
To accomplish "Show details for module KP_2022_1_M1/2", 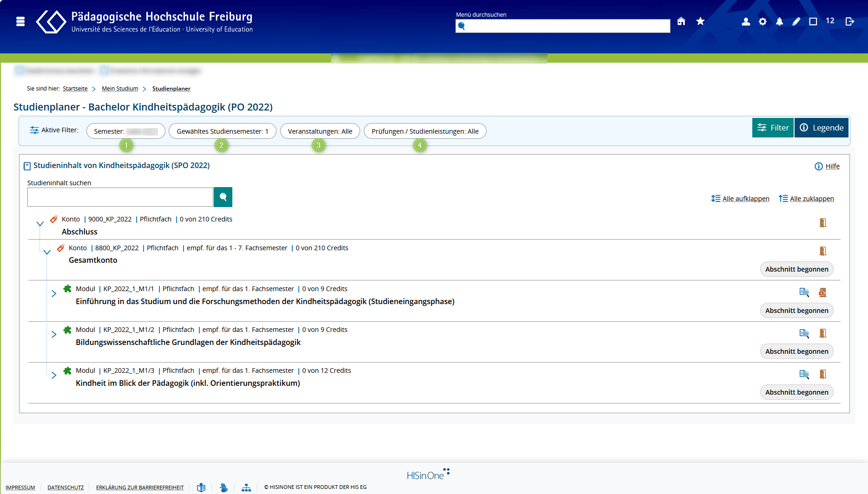I will [x=804, y=333].
